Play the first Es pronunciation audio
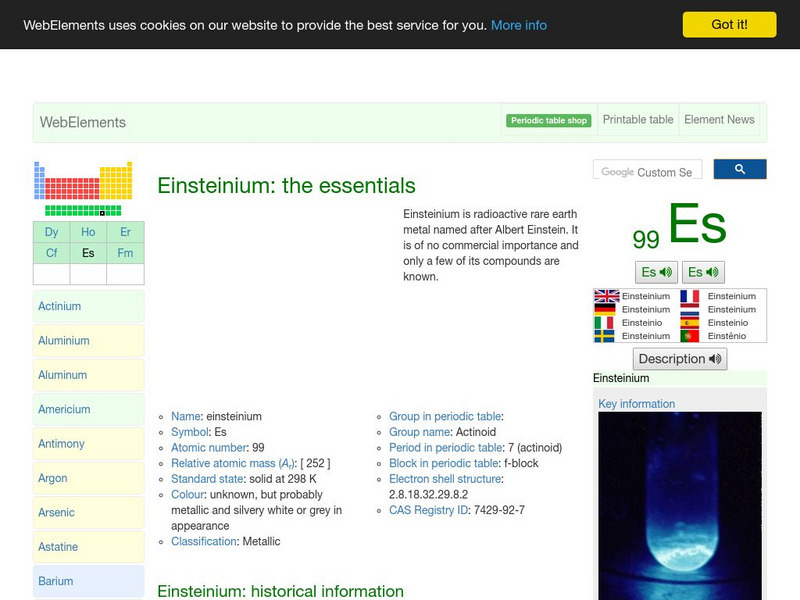The height and width of the screenshot is (600, 800). 656,272
